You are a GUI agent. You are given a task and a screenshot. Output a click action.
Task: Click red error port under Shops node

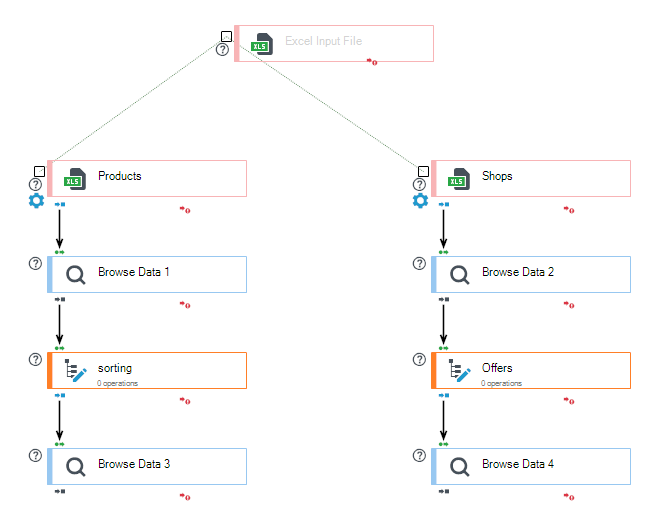tap(569, 210)
